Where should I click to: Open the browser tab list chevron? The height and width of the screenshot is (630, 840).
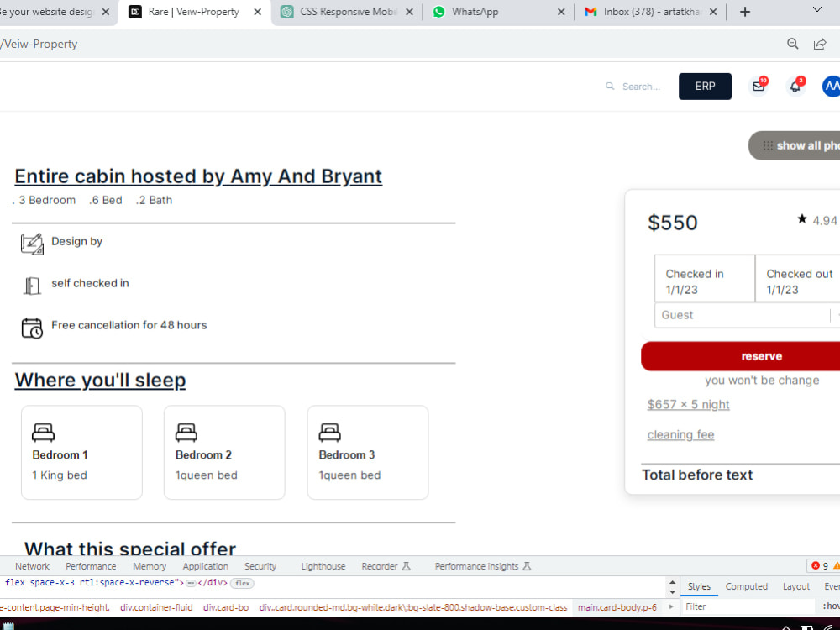coord(817,9)
